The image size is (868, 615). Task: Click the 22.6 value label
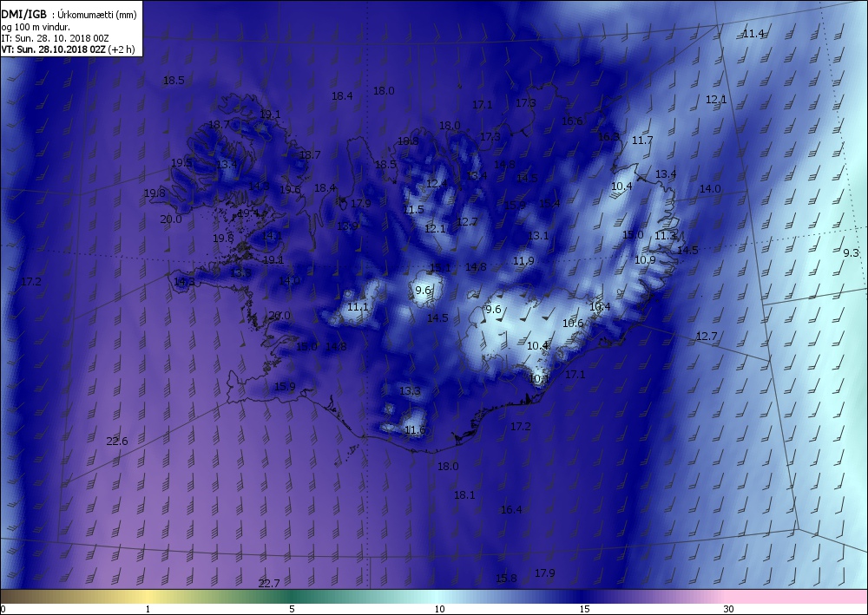(x=117, y=441)
